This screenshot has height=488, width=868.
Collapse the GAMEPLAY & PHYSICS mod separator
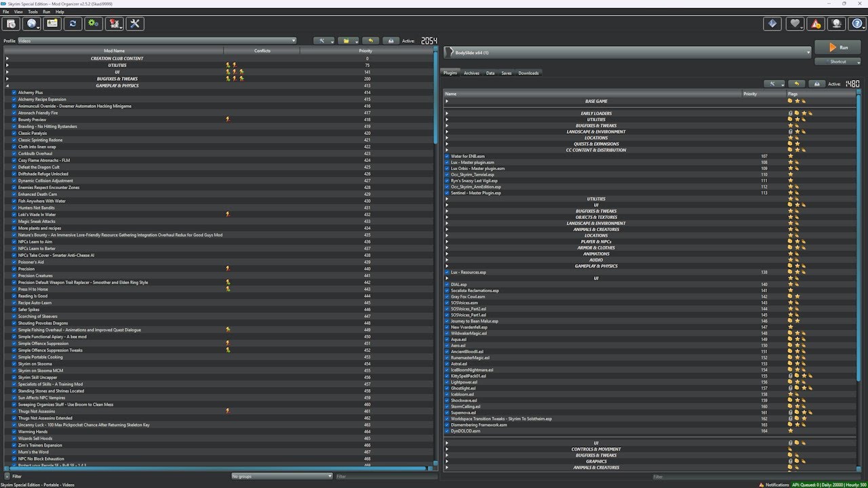(7, 85)
